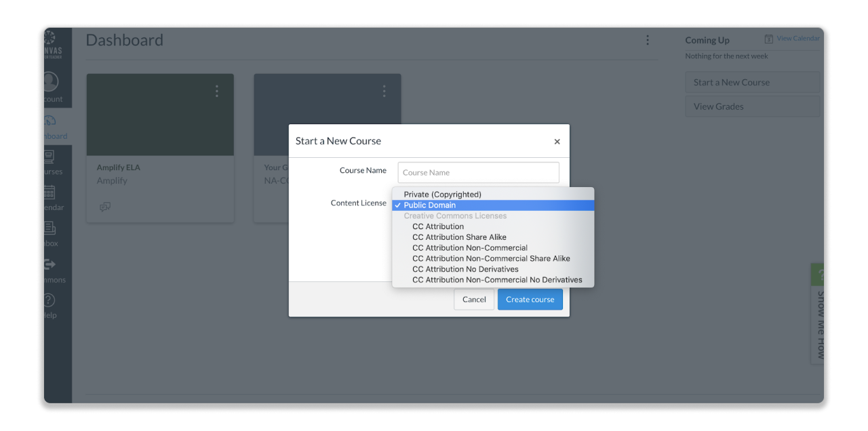Image resolution: width=868 pixels, height=431 pixels.
Task: Open Amplify ELA card options menu
Action: point(217,91)
